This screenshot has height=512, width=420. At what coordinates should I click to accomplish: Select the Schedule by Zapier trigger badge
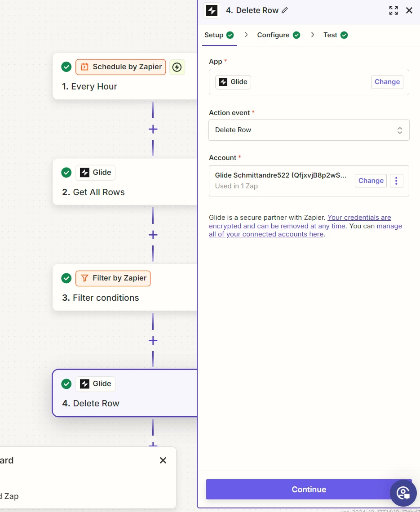[x=121, y=67]
